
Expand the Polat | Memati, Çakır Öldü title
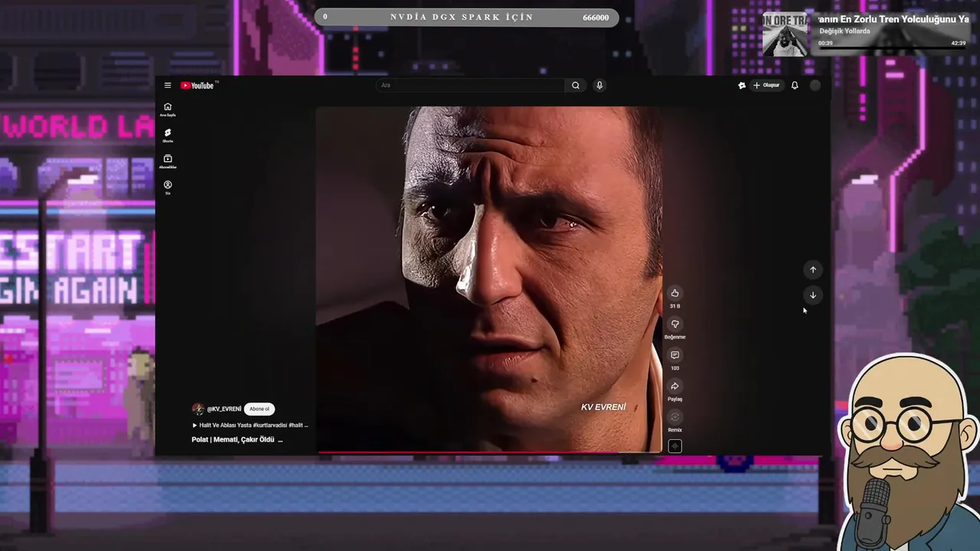pos(237,439)
